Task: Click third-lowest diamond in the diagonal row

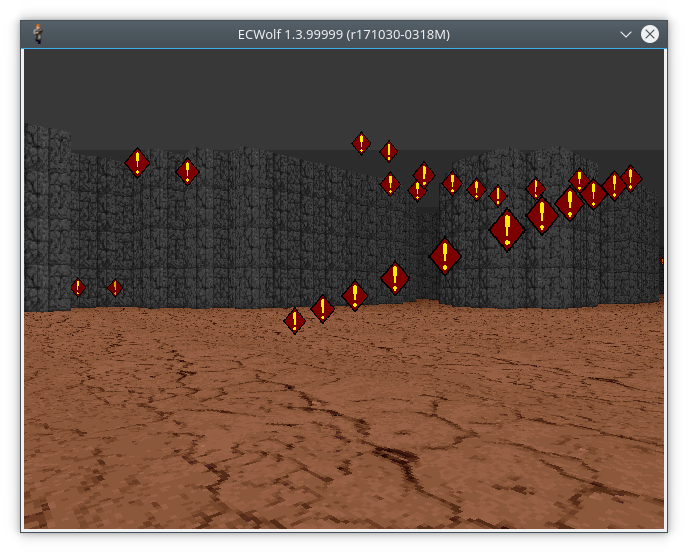Action: click(x=355, y=295)
